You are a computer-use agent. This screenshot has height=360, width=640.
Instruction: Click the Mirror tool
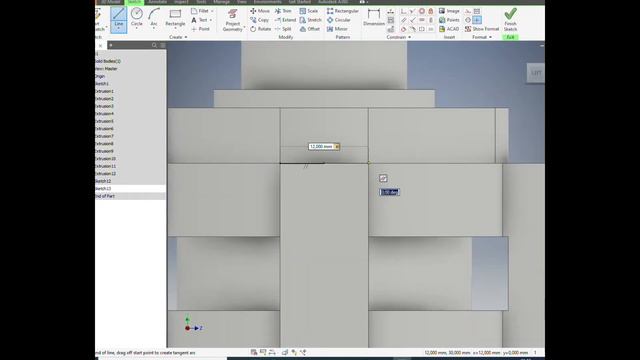[x=337, y=29]
